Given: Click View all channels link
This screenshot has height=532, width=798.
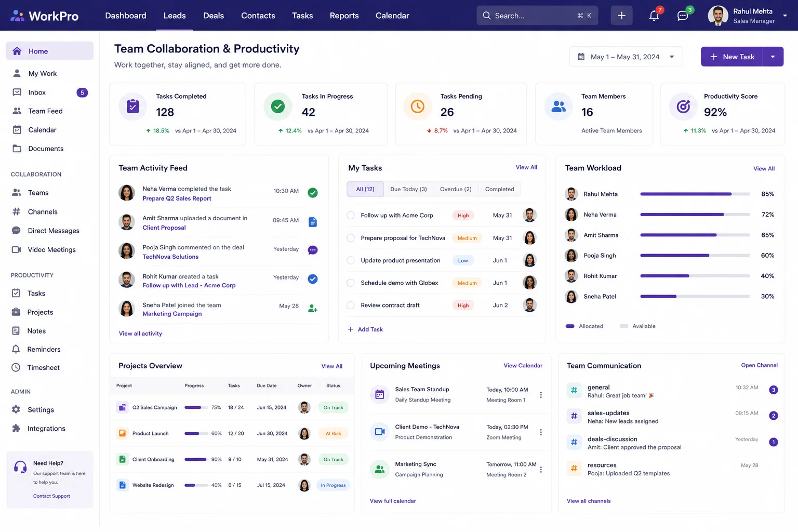Looking at the screenshot, I should 589,501.
